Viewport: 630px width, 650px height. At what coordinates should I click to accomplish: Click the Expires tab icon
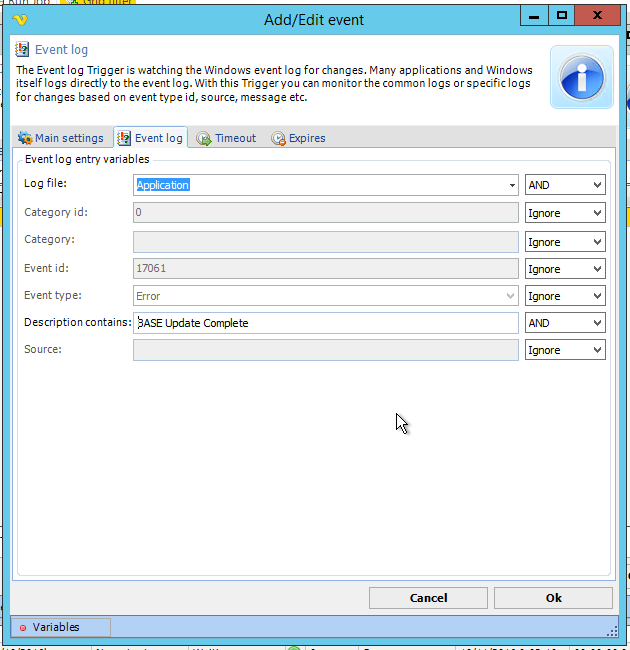(279, 138)
